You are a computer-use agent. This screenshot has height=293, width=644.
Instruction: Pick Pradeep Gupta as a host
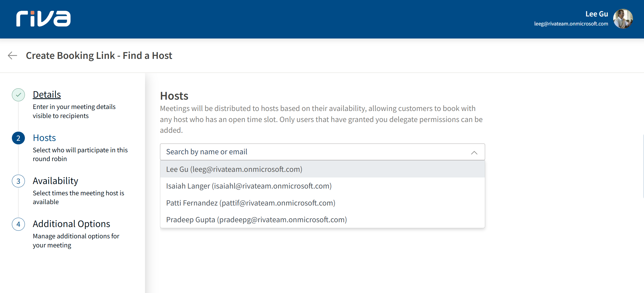pyautogui.click(x=256, y=220)
